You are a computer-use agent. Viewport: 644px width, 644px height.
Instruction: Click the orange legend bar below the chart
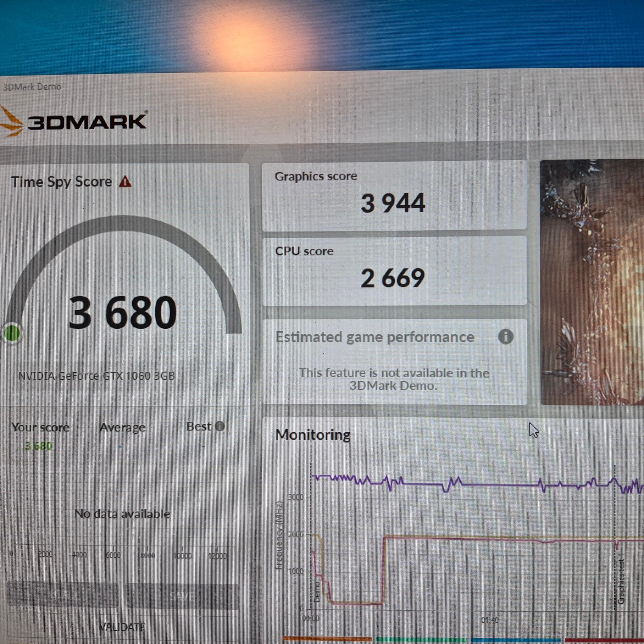click(x=327, y=639)
